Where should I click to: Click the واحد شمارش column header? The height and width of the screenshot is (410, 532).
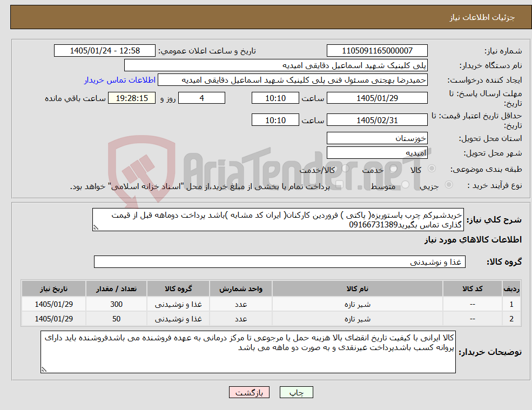pos(240,289)
